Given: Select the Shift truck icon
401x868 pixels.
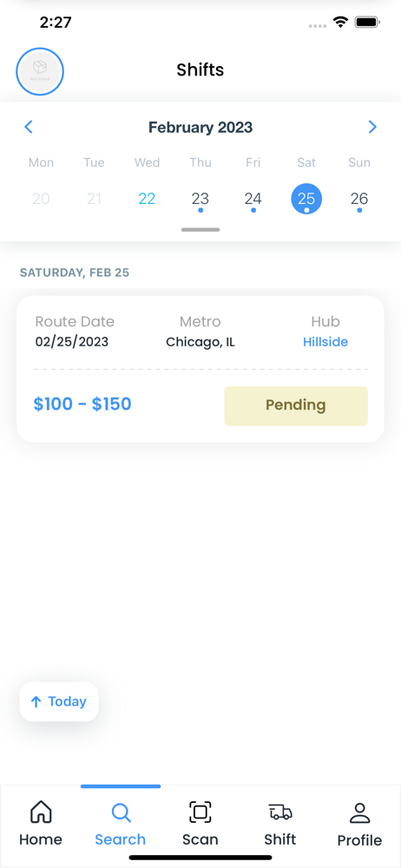Looking at the screenshot, I should click(280, 812).
